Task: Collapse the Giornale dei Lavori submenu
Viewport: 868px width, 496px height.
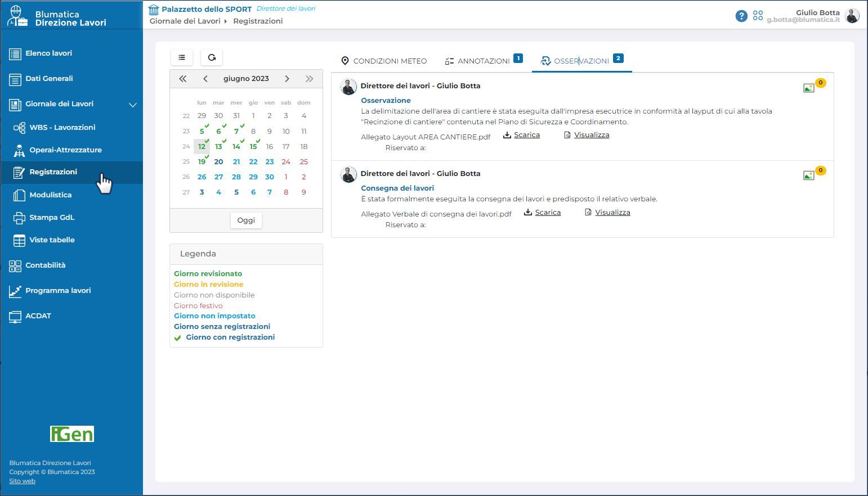Action: click(133, 105)
